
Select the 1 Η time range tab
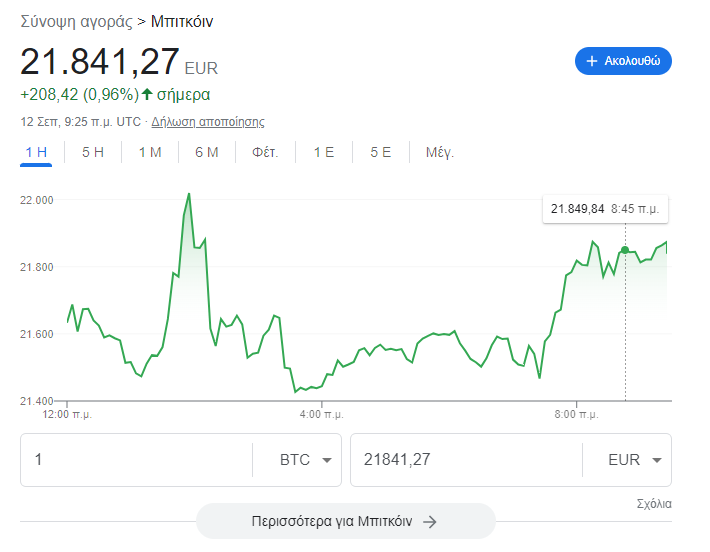point(36,152)
